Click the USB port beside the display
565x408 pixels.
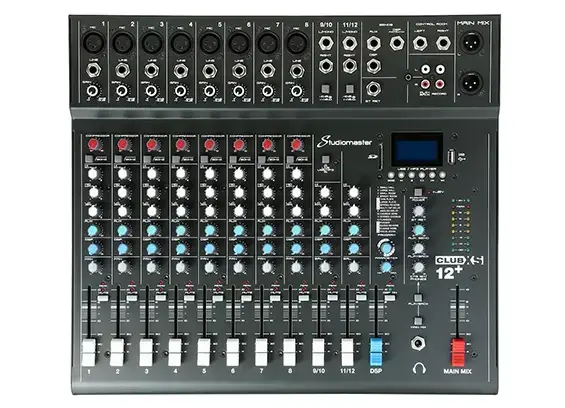(451, 157)
